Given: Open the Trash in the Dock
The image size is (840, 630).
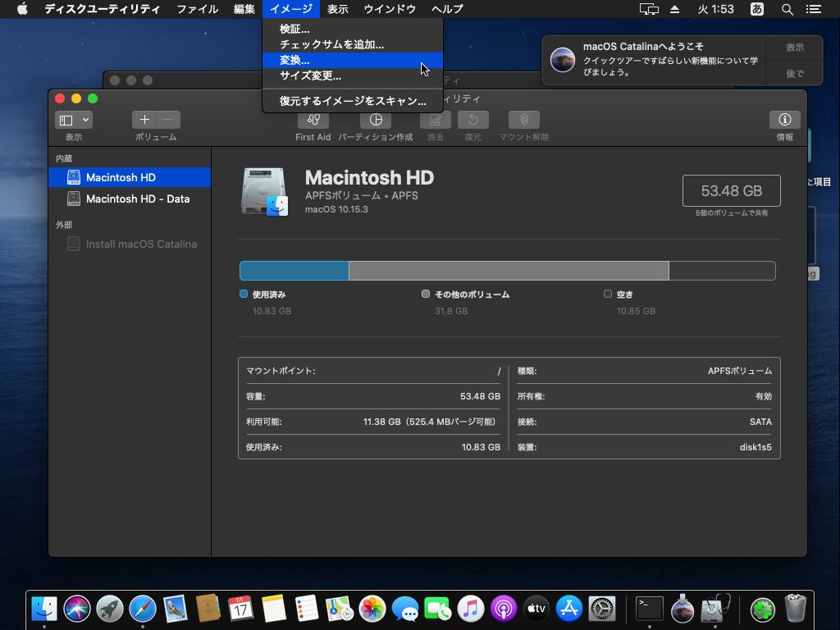Looking at the screenshot, I should (x=795, y=609).
